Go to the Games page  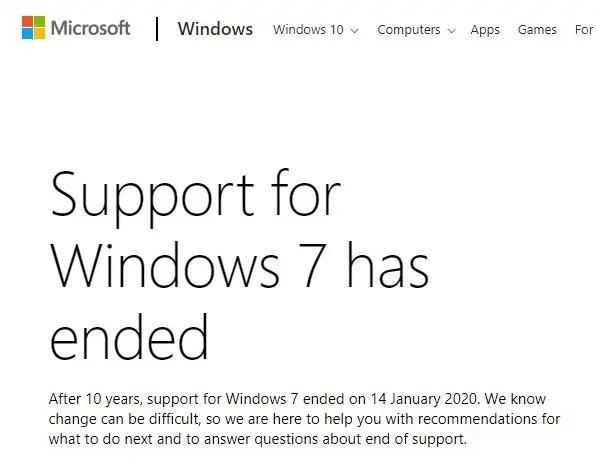coord(537,30)
